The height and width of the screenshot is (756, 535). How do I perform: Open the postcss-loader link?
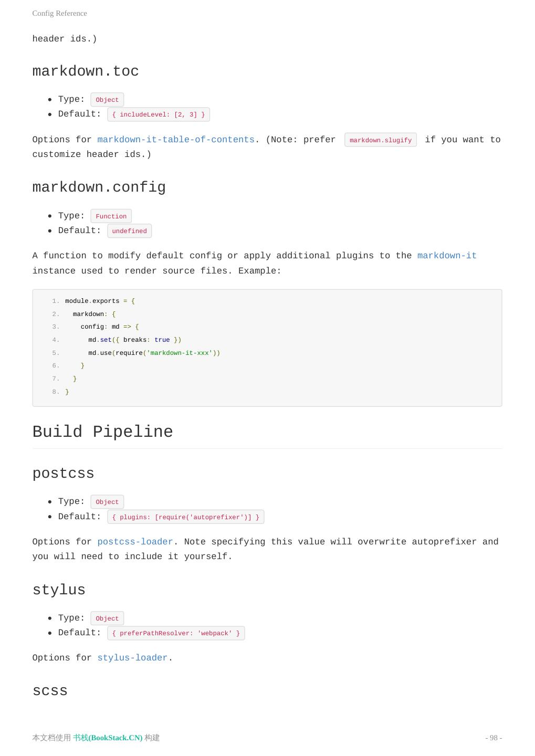pyautogui.click(x=135, y=542)
